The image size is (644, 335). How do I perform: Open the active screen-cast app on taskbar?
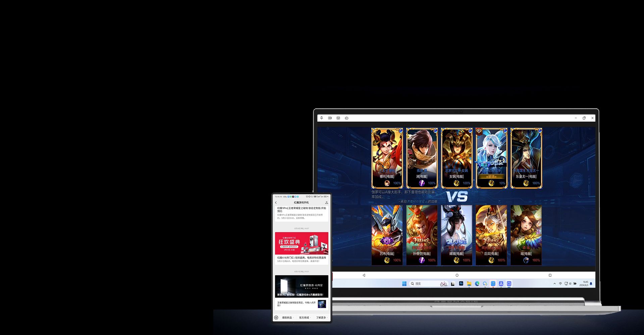click(x=509, y=284)
